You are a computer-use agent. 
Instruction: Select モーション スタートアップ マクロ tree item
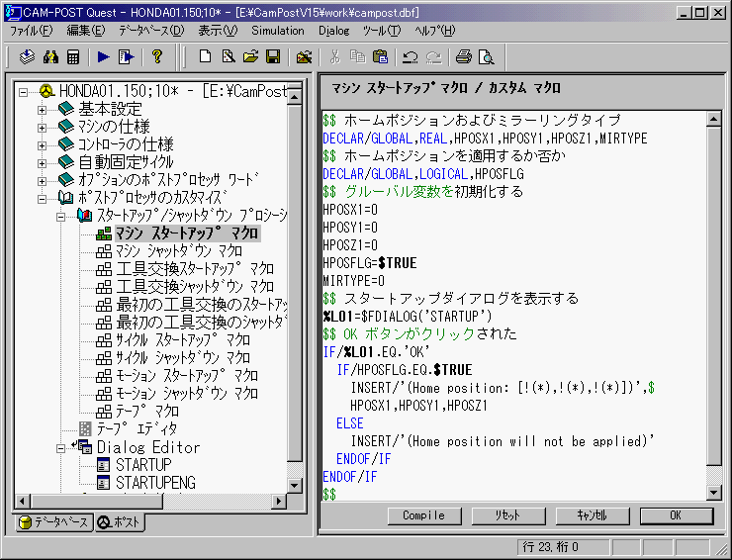point(186,375)
